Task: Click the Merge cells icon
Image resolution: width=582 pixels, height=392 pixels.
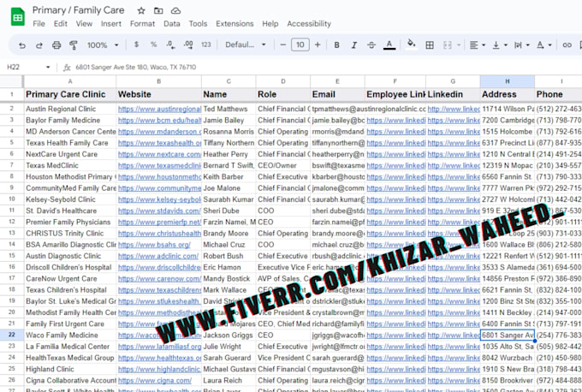Action: (x=448, y=45)
